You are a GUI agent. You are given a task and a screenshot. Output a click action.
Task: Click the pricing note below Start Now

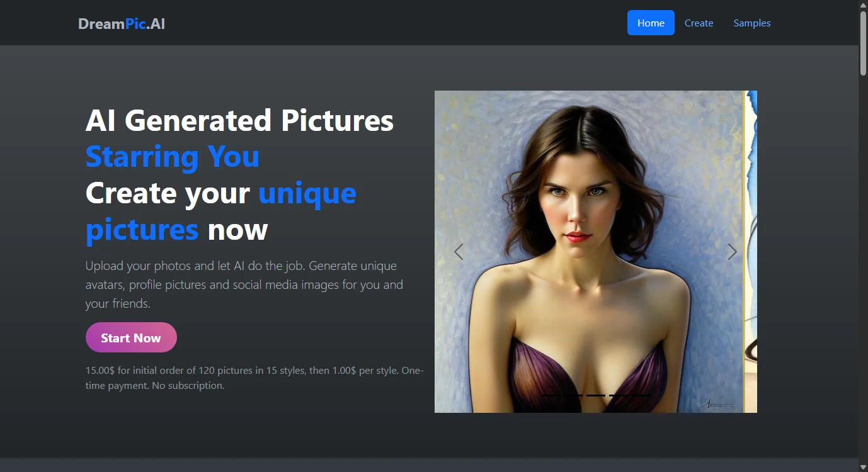tap(254, 378)
